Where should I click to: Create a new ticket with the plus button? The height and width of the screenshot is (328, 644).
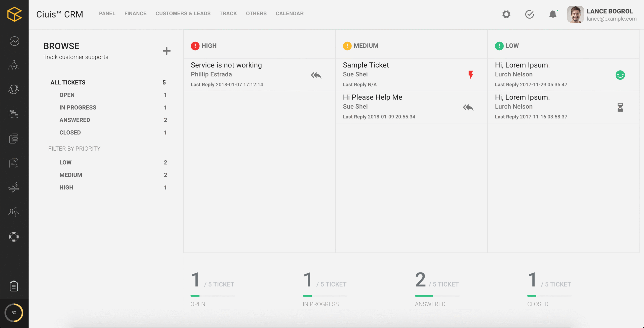167,51
